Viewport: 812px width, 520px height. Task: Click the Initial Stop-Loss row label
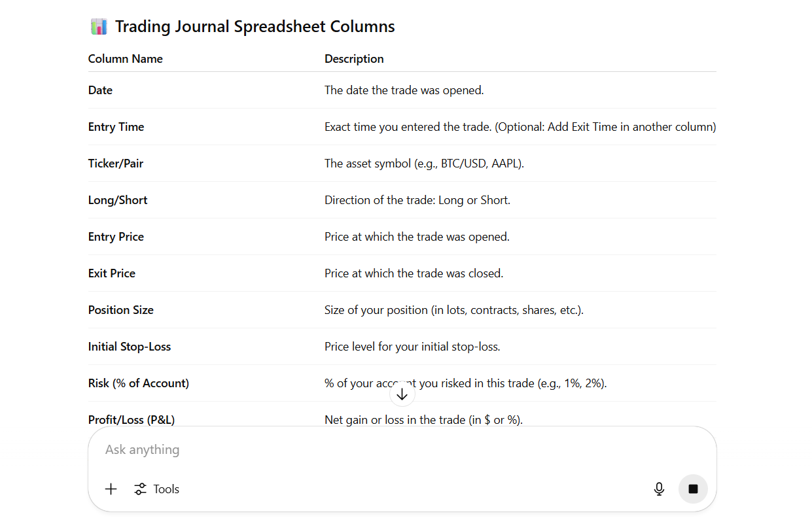130,347
